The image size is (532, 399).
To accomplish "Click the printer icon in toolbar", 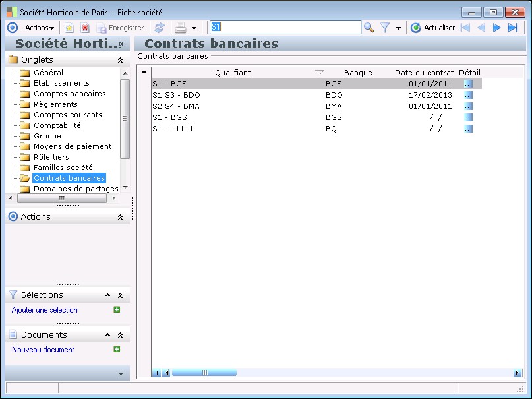I will 180,28.
